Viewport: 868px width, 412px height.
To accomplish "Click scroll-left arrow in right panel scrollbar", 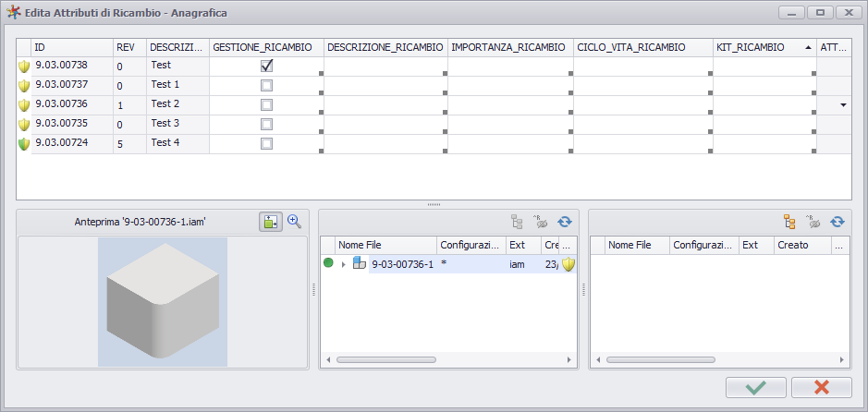I will [x=598, y=359].
